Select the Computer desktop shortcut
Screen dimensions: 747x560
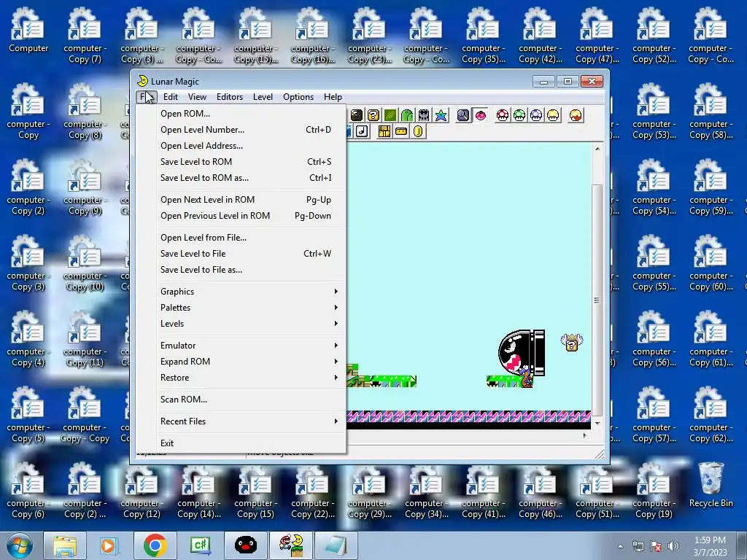pyautogui.click(x=28, y=31)
